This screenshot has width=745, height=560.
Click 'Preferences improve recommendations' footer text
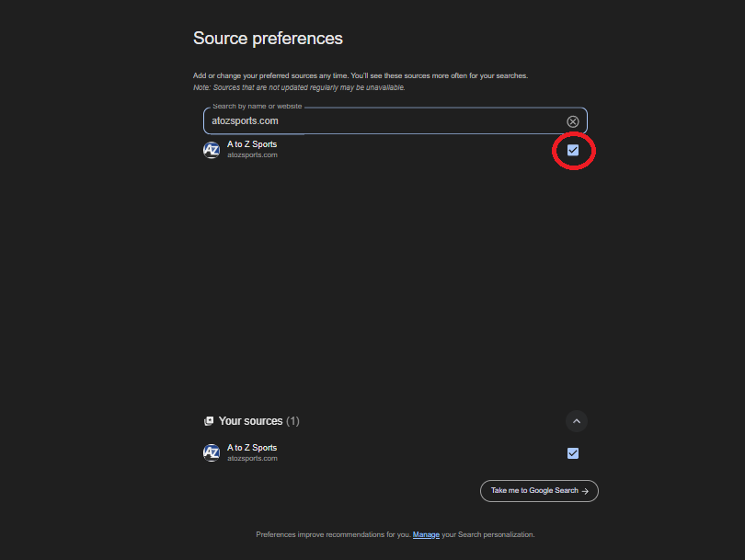tap(333, 534)
